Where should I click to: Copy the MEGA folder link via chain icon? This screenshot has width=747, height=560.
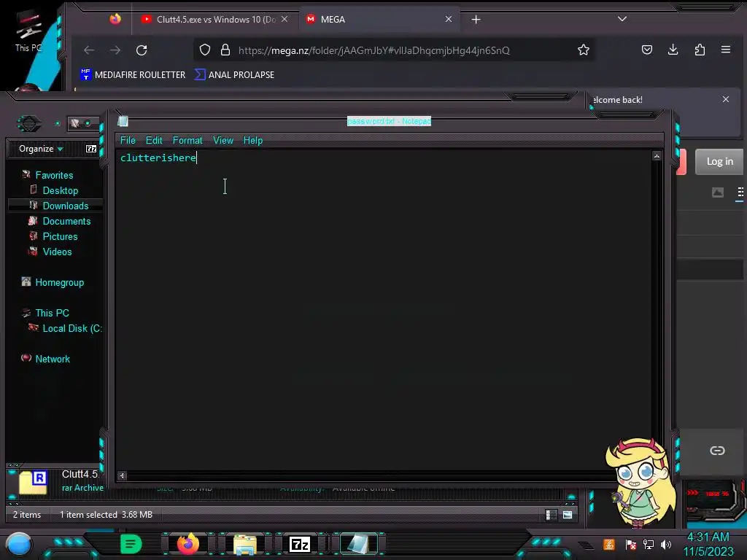click(718, 451)
